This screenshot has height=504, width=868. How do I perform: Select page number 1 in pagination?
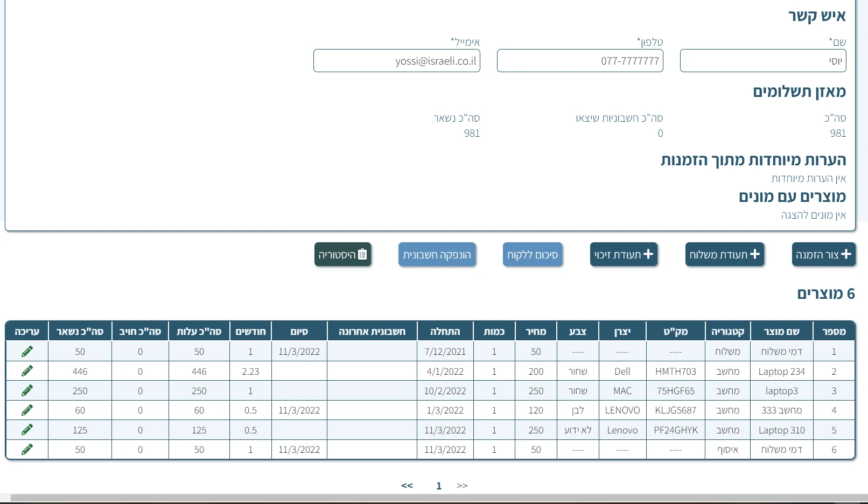click(x=439, y=486)
